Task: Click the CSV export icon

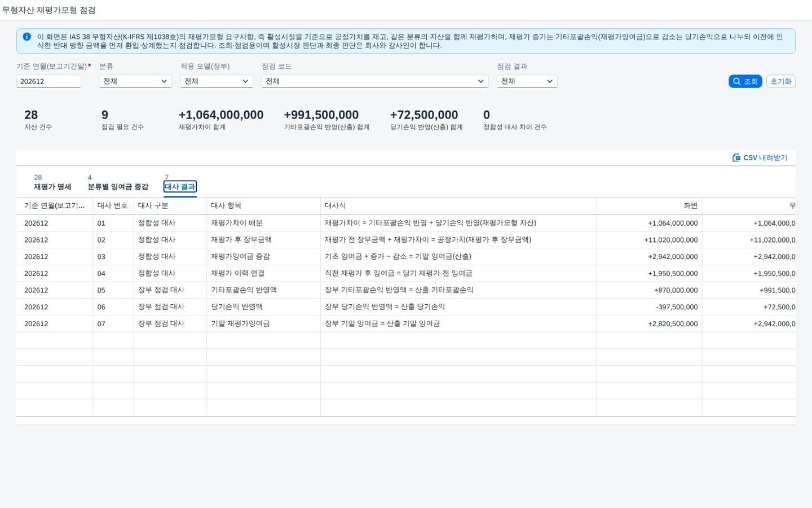Action: point(736,157)
